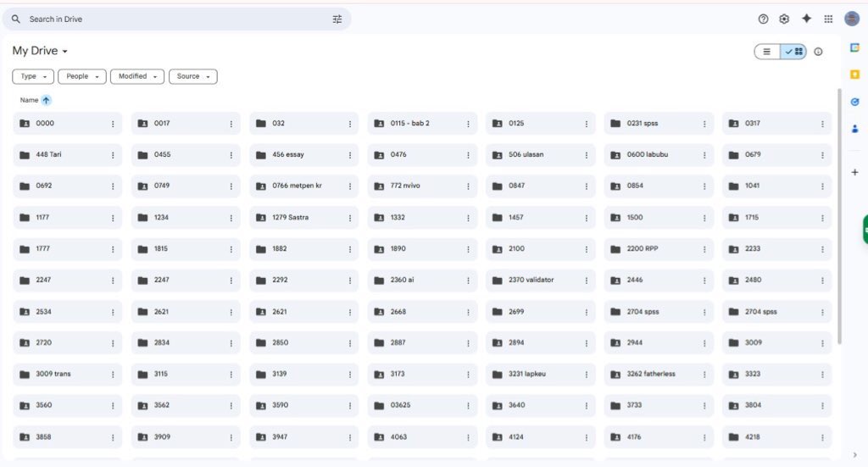Select the 3231 lapkeu folder
The width and height of the screenshot is (868, 467).
tap(541, 374)
